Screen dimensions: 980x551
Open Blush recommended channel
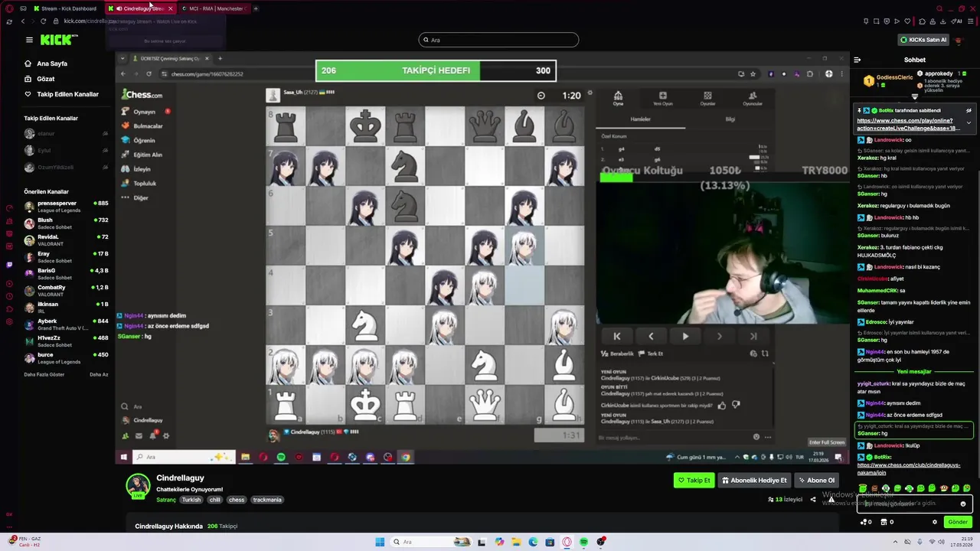67,223
